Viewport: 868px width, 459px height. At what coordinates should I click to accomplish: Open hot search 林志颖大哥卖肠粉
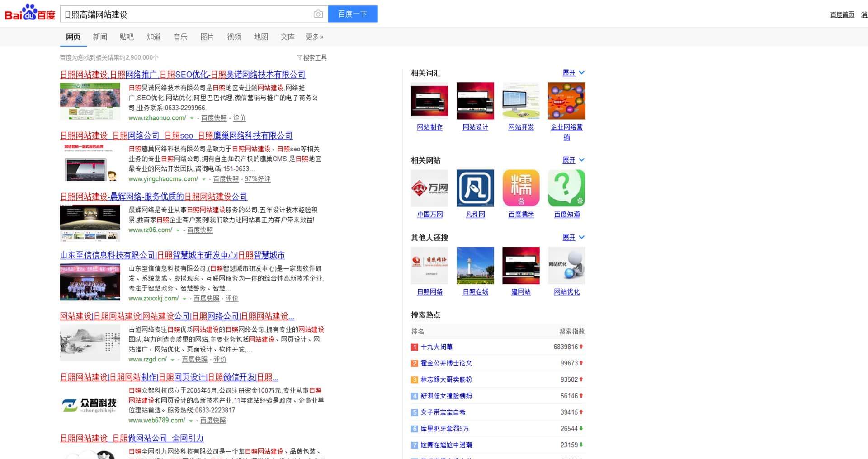click(446, 379)
